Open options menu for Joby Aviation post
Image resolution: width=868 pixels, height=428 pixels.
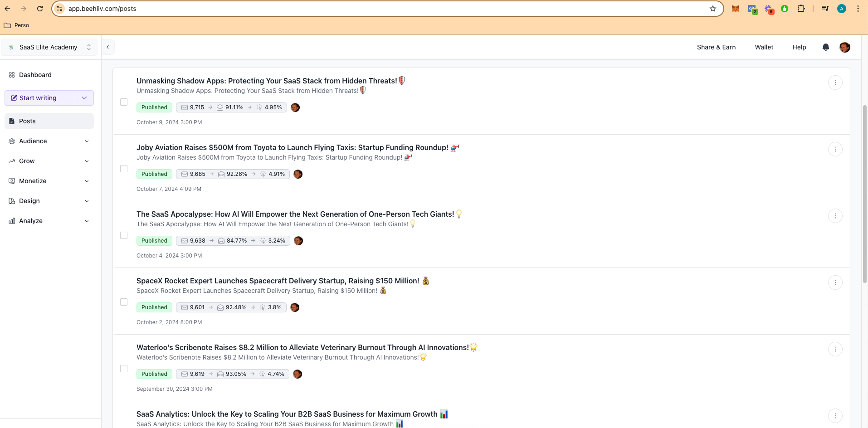tap(835, 149)
